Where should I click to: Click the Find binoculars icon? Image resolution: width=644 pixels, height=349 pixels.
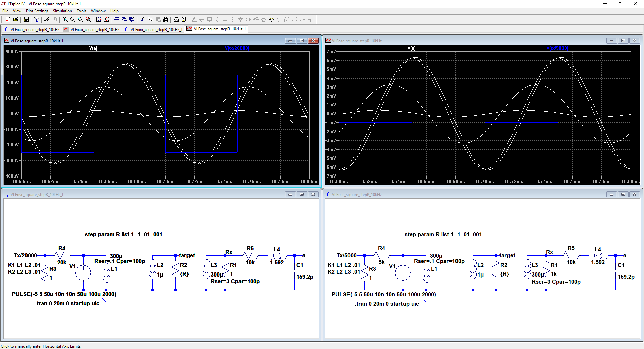click(166, 20)
